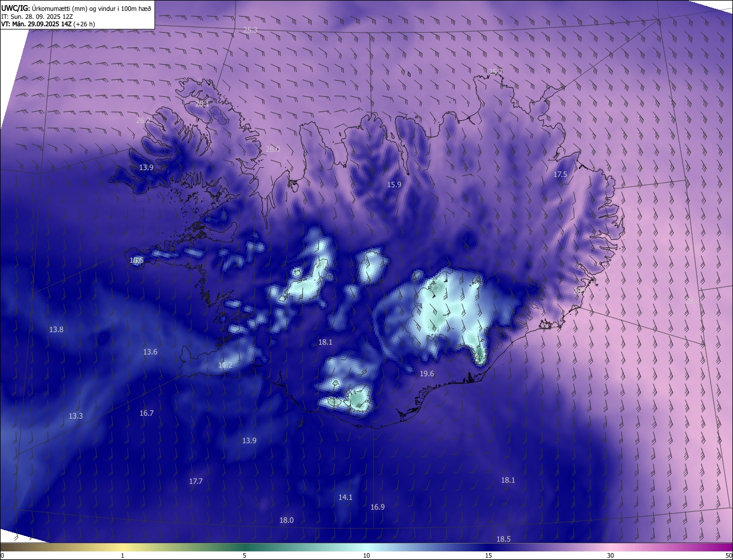Select the 5 tick on the color scale

(x=245, y=556)
